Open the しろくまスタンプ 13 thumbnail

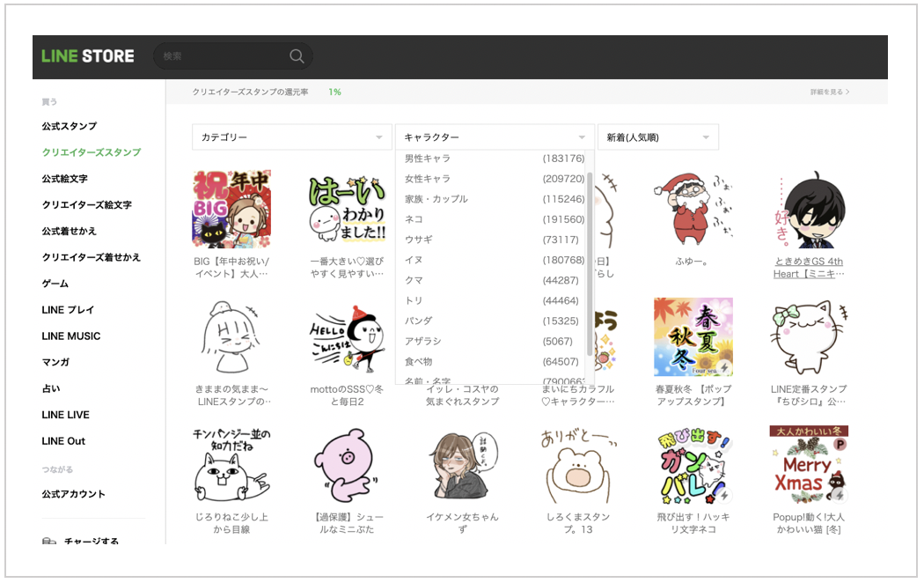click(x=578, y=465)
